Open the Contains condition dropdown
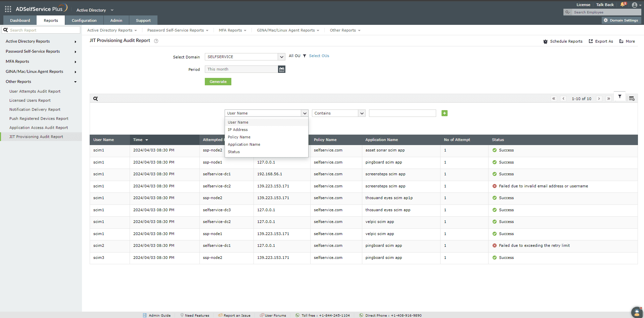644x318 pixels. point(339,113)
